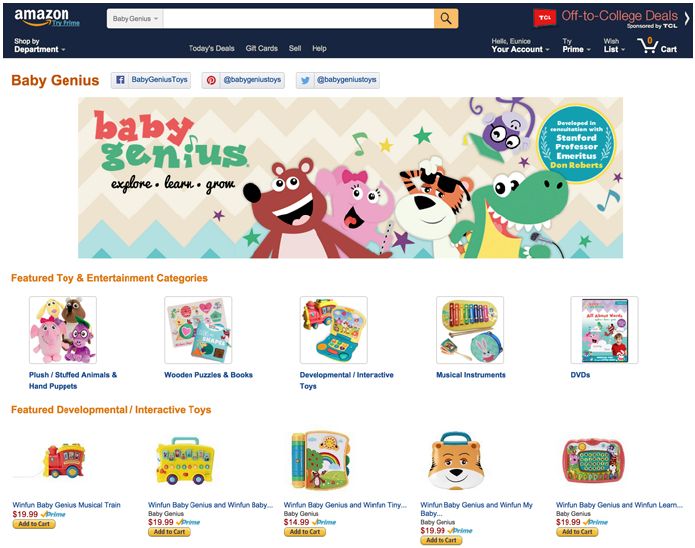Open the Your Account dropdown

coord(520,45)
